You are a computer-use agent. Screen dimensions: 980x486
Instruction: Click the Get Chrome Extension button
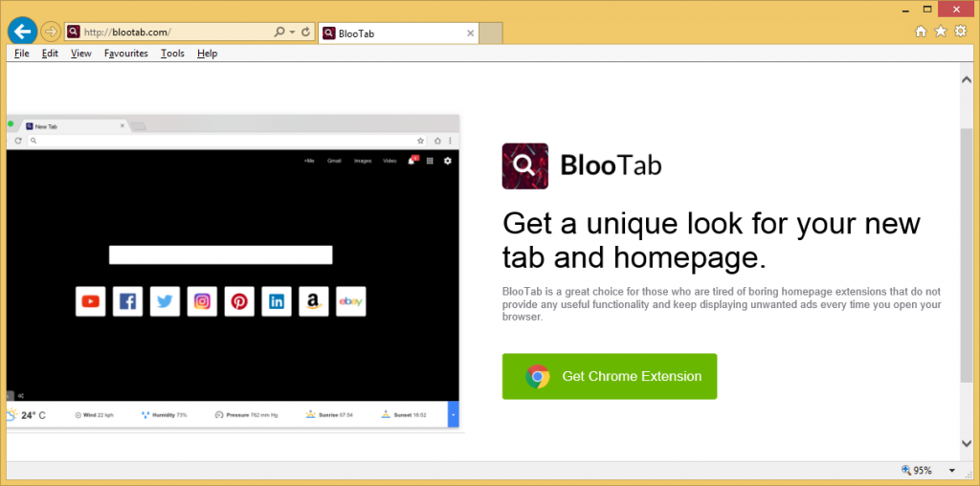click(609, 376)
